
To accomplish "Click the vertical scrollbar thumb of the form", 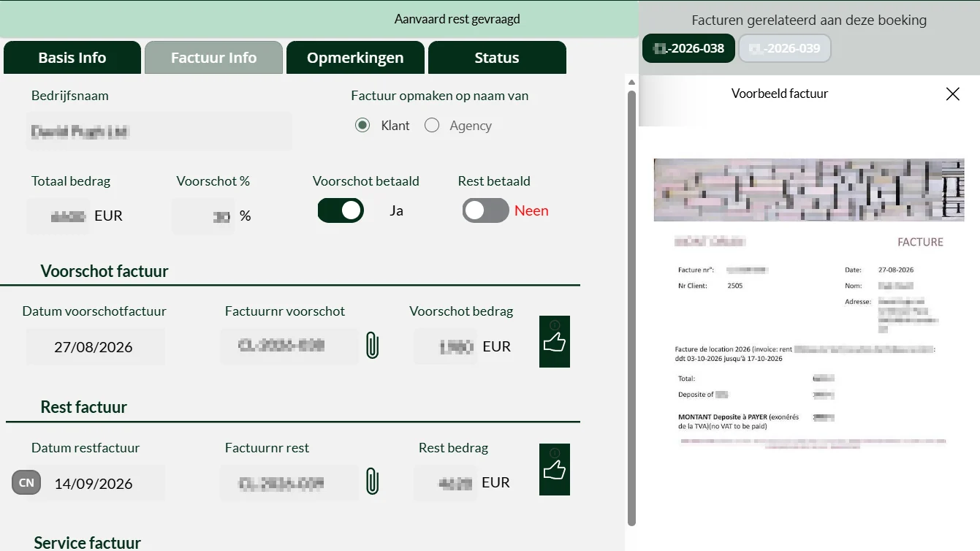I will [x=632, y=308].
